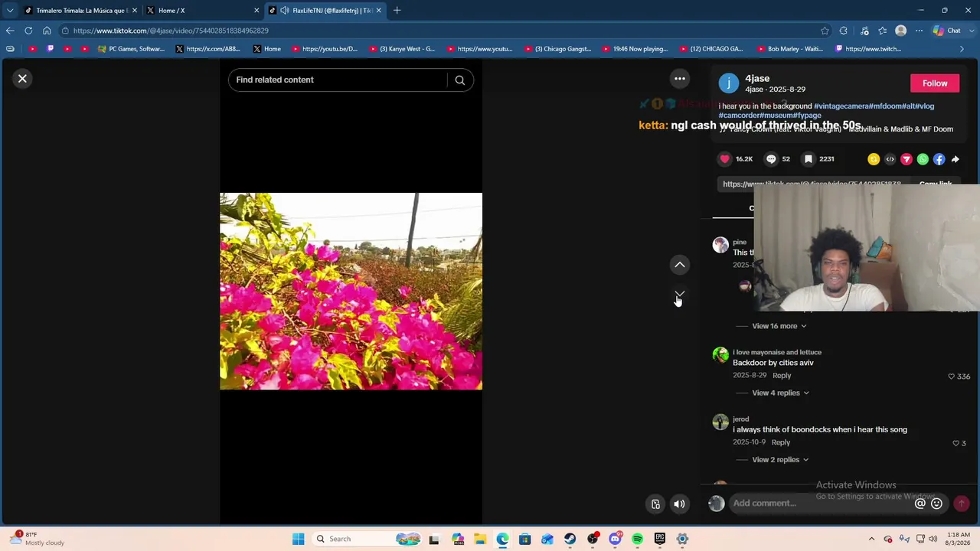The width and height of the screenshot is (980, 551).
Task: Send to friends with the red paper-plane icon
Action: [906, 159]
